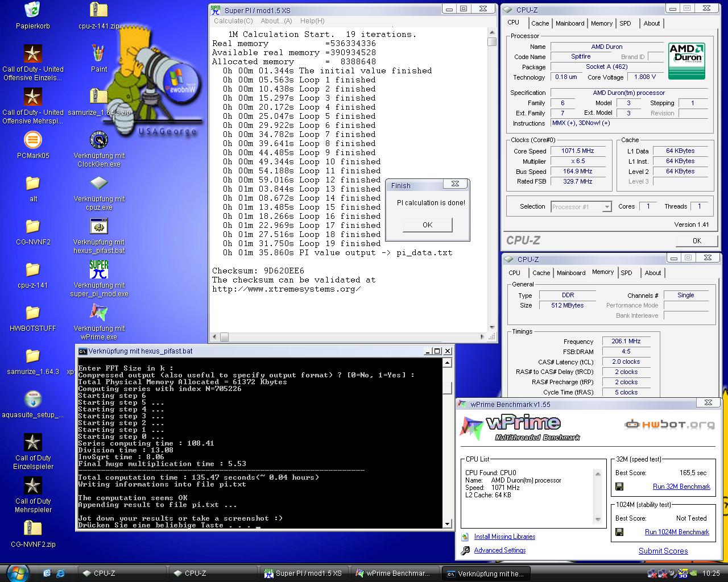Click the Super PI title bar icon
This screenshot has height=582, width=728.
coord(216,10)
